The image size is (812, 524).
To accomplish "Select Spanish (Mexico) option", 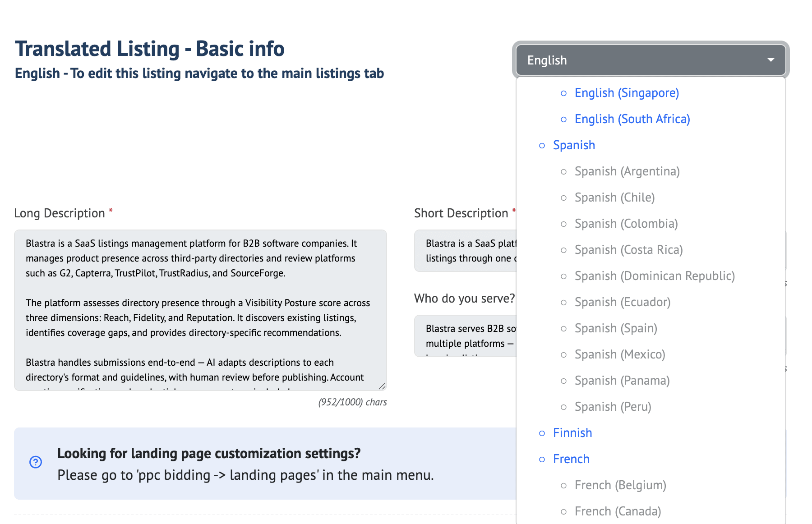I will [x=619, y=354].
